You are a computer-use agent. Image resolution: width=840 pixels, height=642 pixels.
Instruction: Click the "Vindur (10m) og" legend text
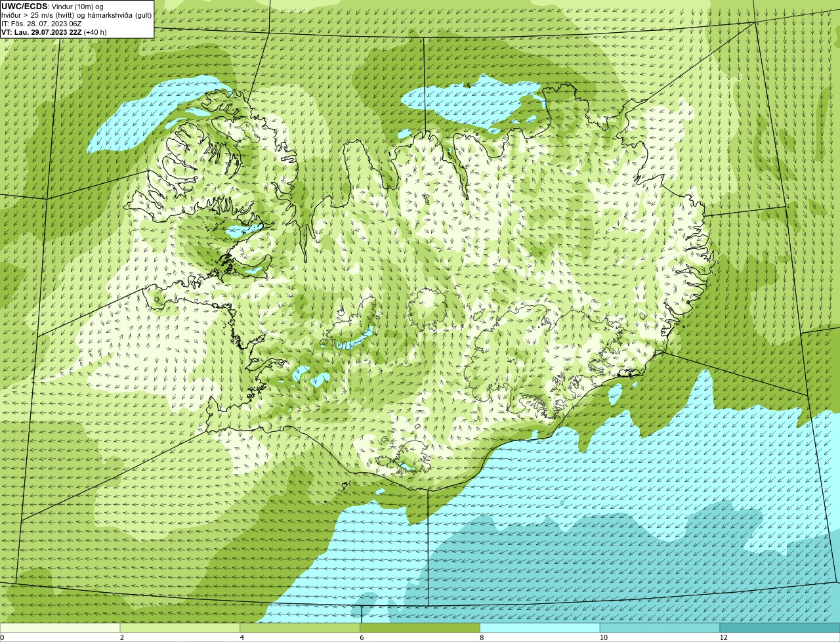point(77,7)
